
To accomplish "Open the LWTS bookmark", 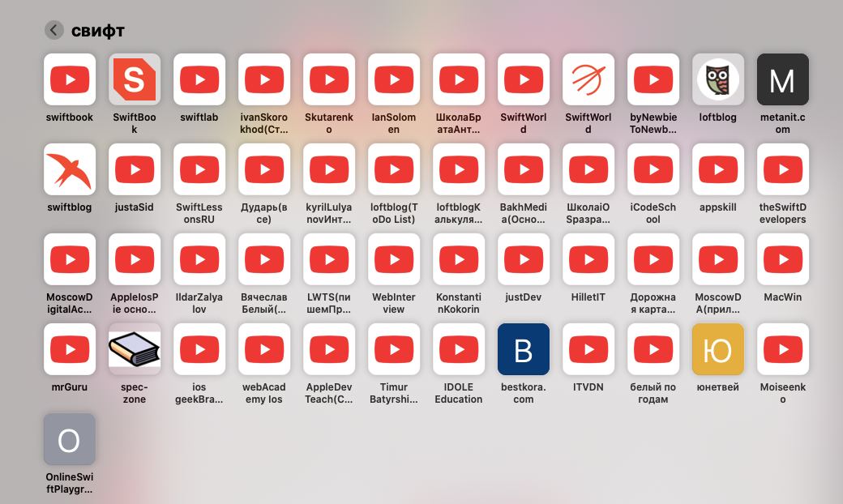I will click(x=329, y=259).
